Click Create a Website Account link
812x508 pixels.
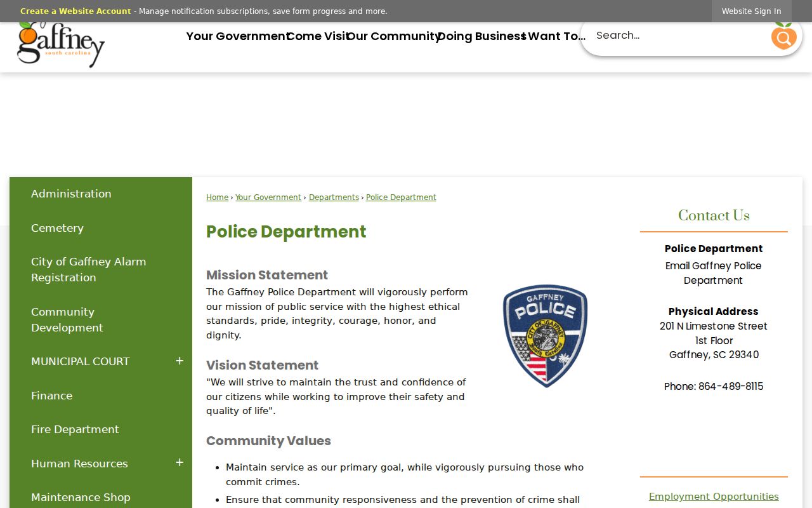(x=75, y=11)
